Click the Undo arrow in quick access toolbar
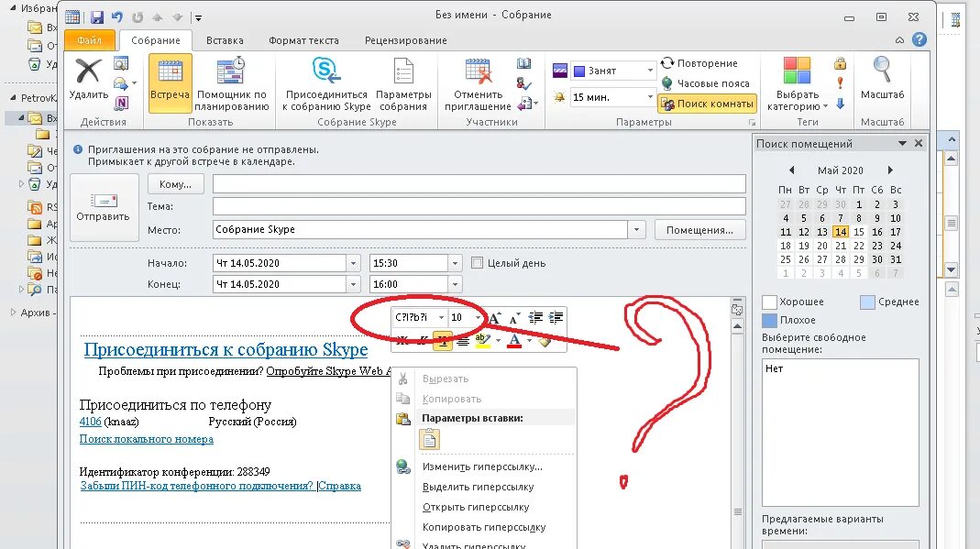Viewport: 980px width, 549px height. point(116,17)
